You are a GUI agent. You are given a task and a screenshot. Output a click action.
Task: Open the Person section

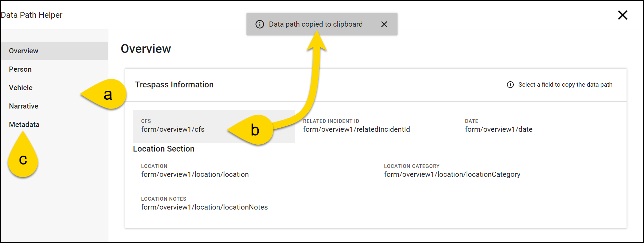click(x=20, y=69)
